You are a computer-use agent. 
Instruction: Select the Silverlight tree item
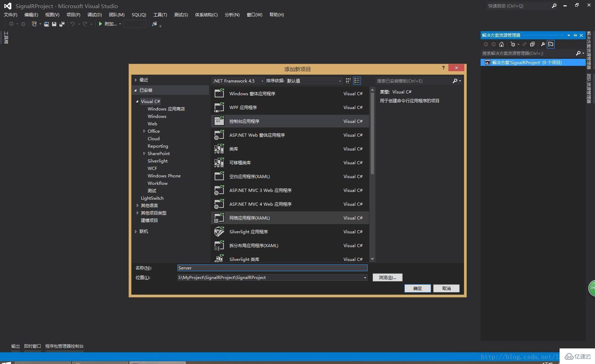(158, 161)
